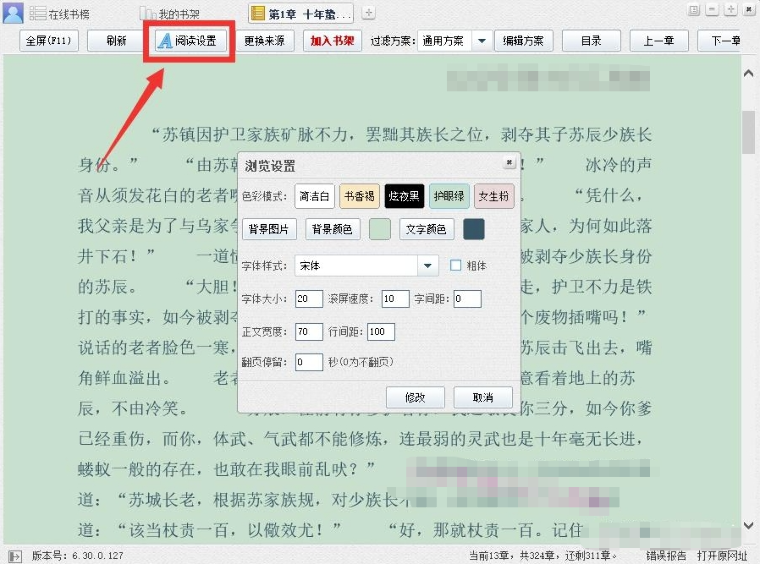This screenshot has width=760, height=564.
Task: Click the light green background color swatch
Action: click(380, 229)
